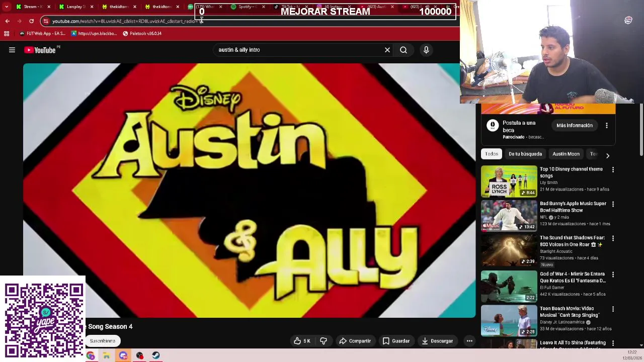Image resolution: width=644 pixels, height=362 pixels.
Task: Show more filter chips with right arrow
Action: click(x=607, y=155)
